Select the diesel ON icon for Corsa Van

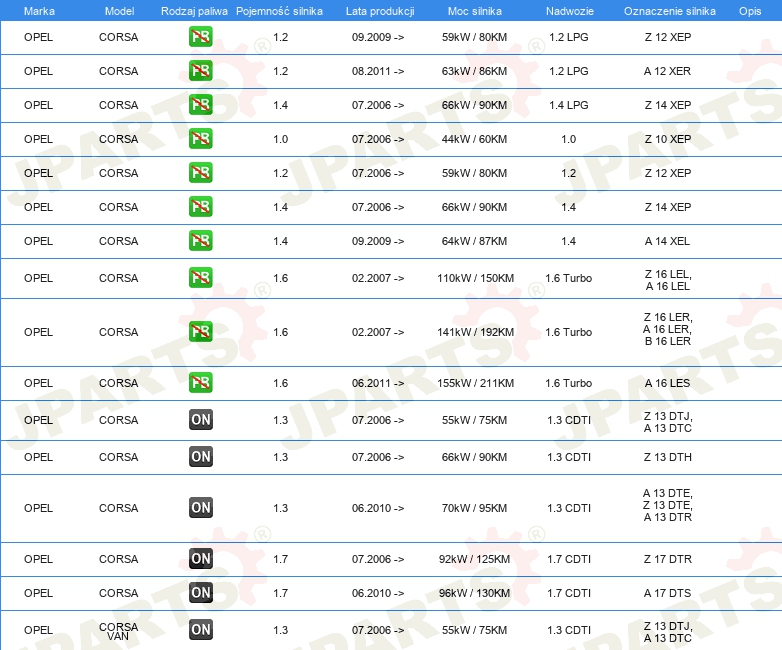pos(201,630)
